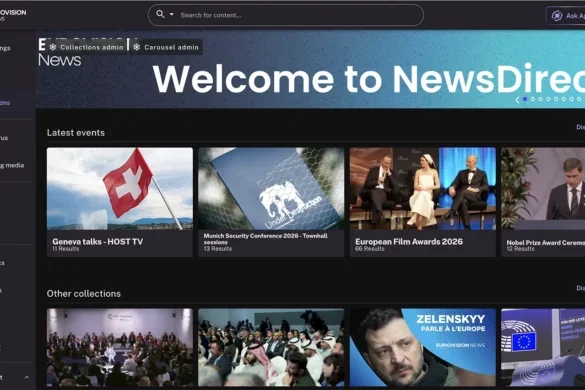Go to previous carousel slide chevron
The width and height of the screenshot is (585, 390).
[517, 99]
